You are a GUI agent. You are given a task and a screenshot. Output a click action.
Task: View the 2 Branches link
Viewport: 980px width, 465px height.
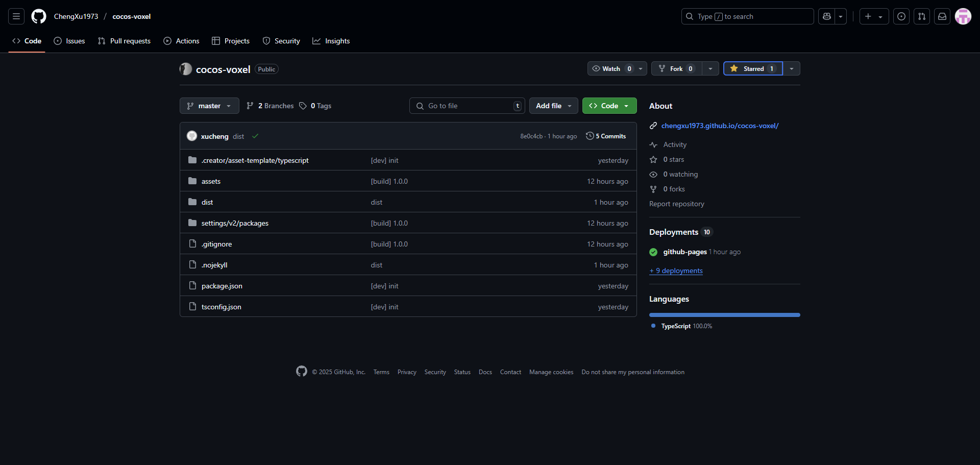click(270, 106)
